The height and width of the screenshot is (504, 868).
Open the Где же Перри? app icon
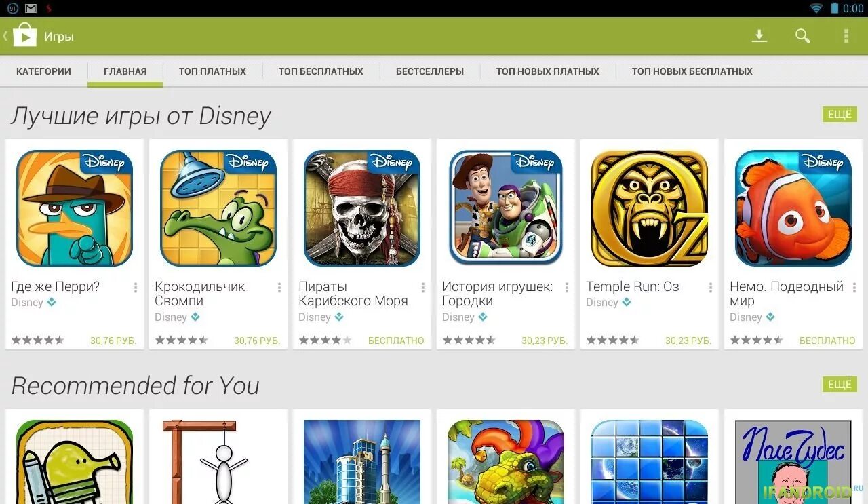75,208
